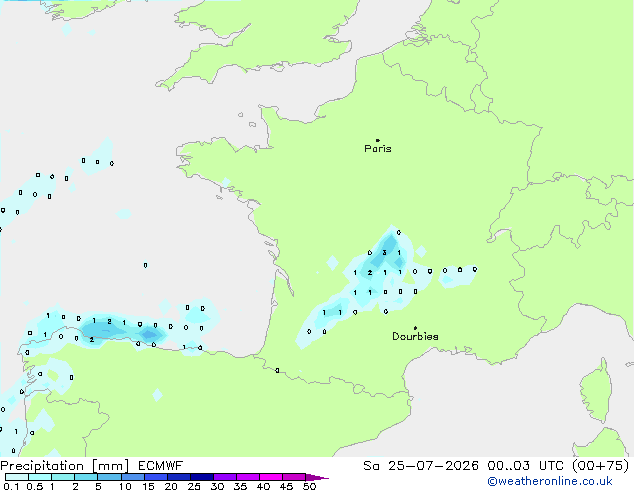
Task: Click the '00..03 UTC' time range text
Action: click(x=525, y=466)
